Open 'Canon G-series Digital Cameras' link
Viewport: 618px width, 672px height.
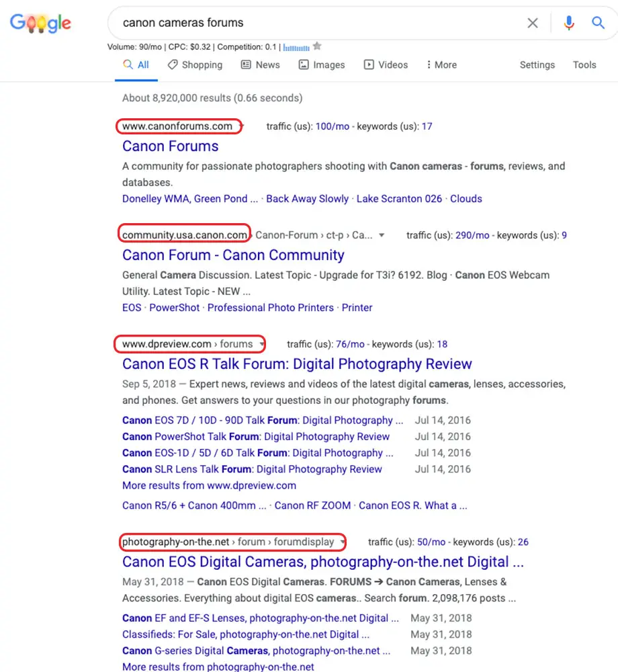257,651
